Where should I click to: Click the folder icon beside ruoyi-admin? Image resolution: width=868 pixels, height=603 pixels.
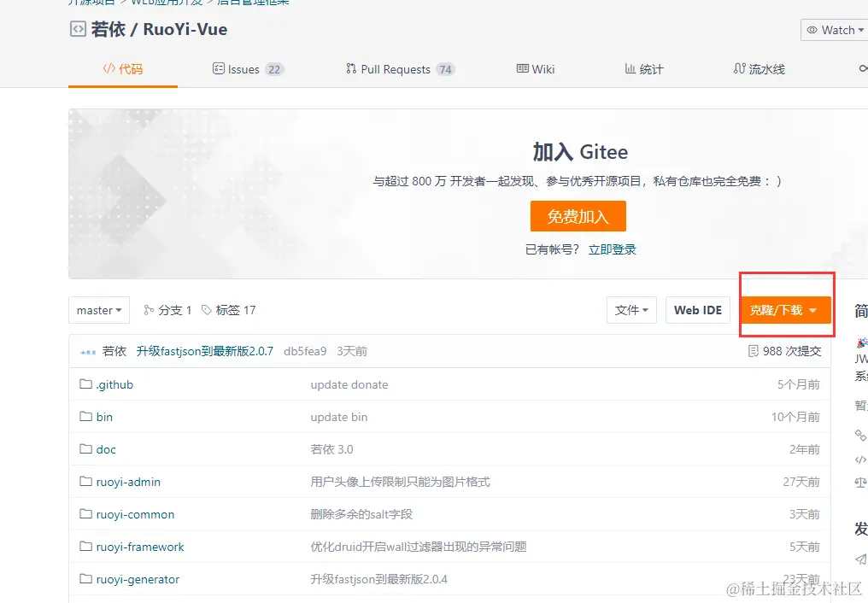tap(85, 482)
